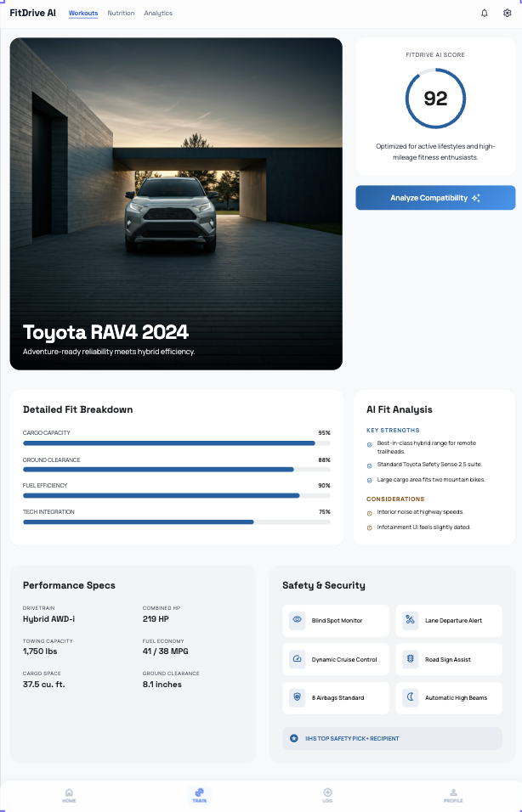Screen dimensions: 522x812
Task: Open Log in bottom navigation
Action: 327,795
